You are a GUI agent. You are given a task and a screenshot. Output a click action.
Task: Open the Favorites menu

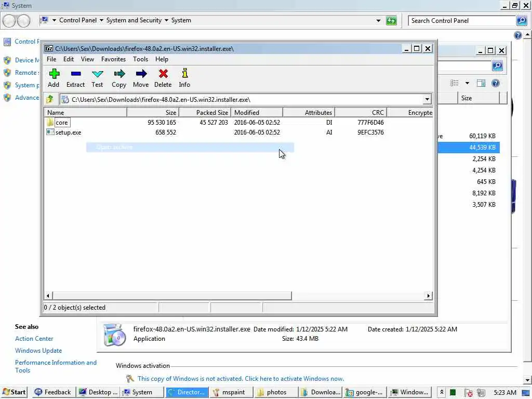point(113,59)
